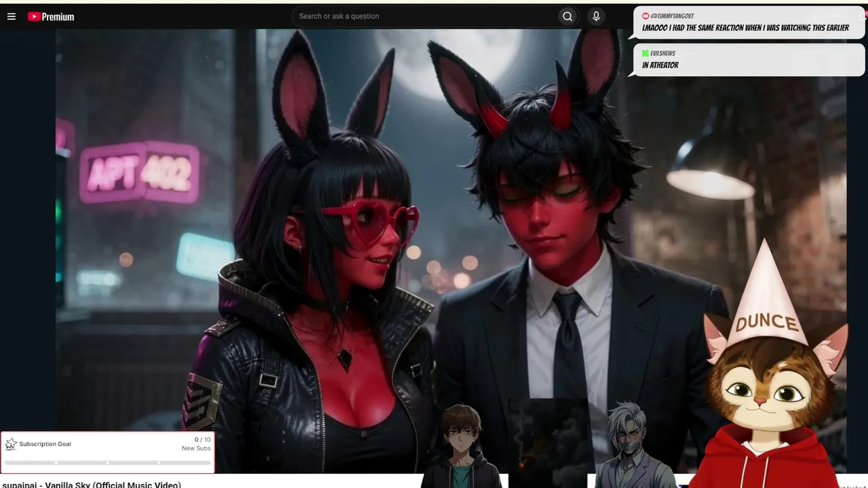Screen dimensions: 868x488
Task: Open the "supaipai - Vanilla Sky" video title
Action: 92,484
